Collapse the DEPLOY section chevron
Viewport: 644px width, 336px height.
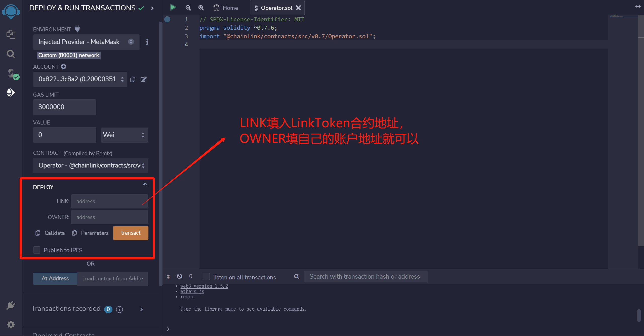pos(145,184)
